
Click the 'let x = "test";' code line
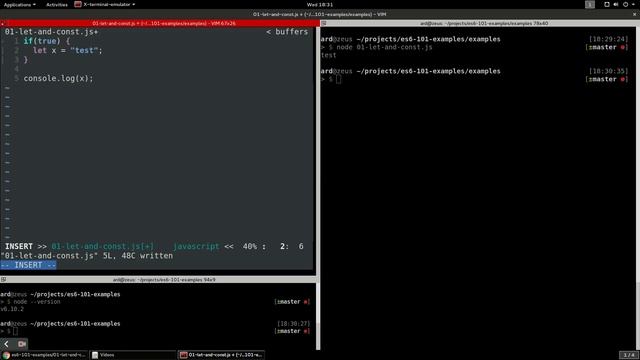(68, 50)
